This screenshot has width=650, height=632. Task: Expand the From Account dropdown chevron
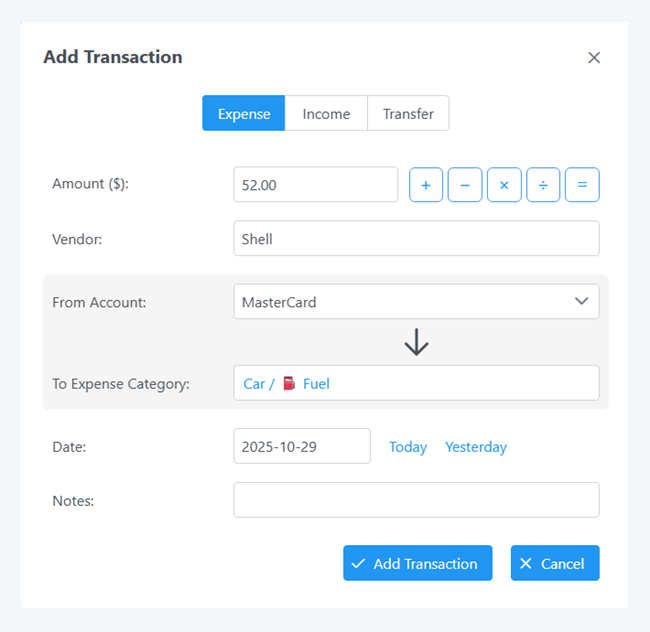click(581, 301)
